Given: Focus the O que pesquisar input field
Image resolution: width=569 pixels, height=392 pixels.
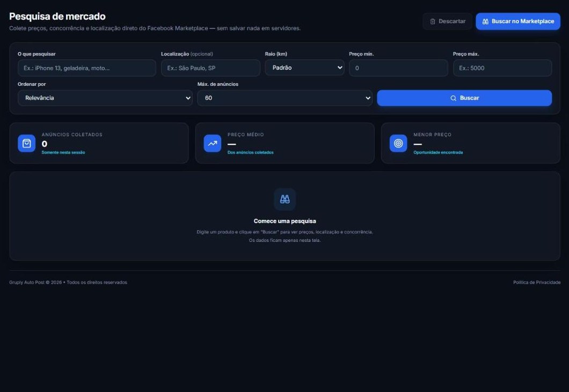Looking at the screenshot, I should tap(87, 68).
